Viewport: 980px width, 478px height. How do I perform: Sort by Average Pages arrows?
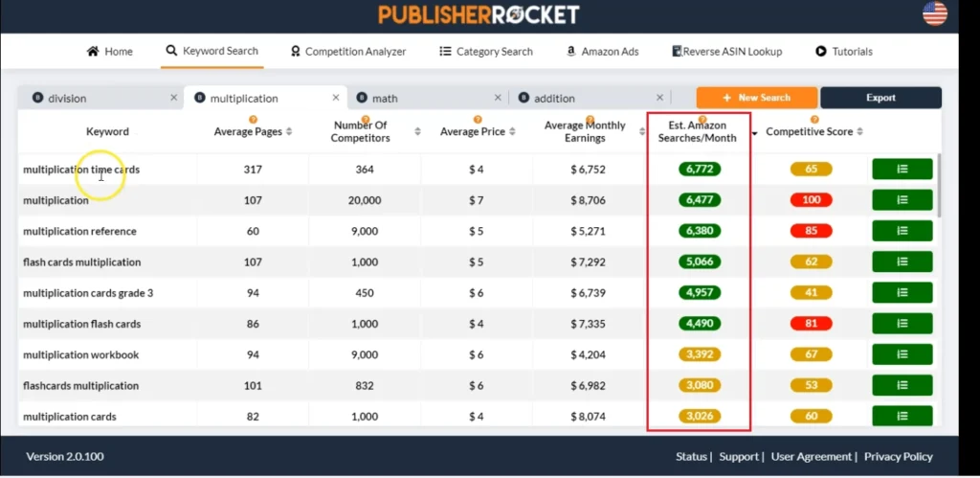(288, 132)
